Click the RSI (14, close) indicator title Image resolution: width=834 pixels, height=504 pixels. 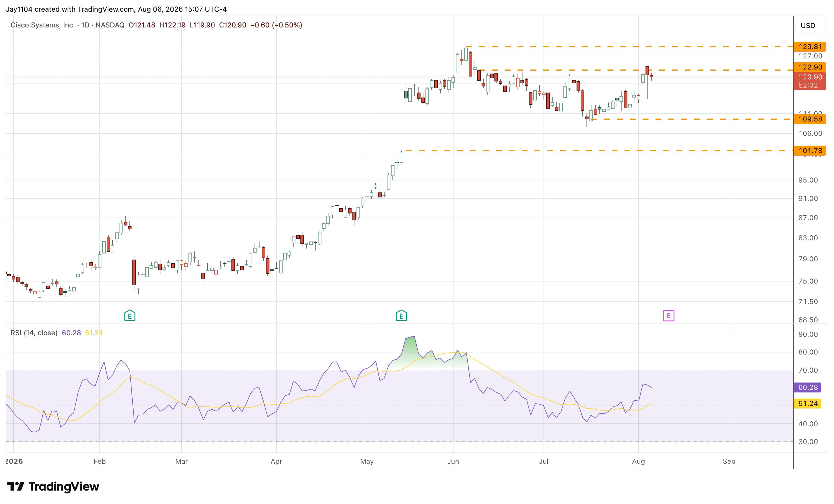34,333
